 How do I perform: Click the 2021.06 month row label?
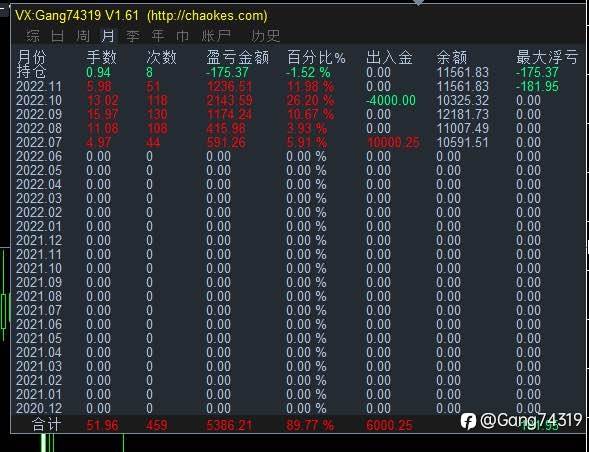point(39,325)
